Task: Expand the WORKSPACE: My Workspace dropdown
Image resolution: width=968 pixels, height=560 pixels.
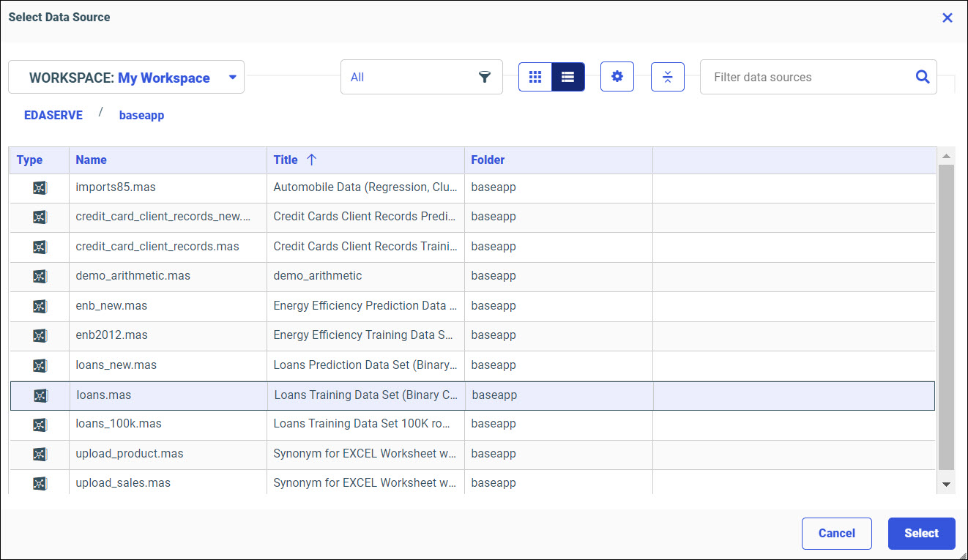Action: point(232,76)
